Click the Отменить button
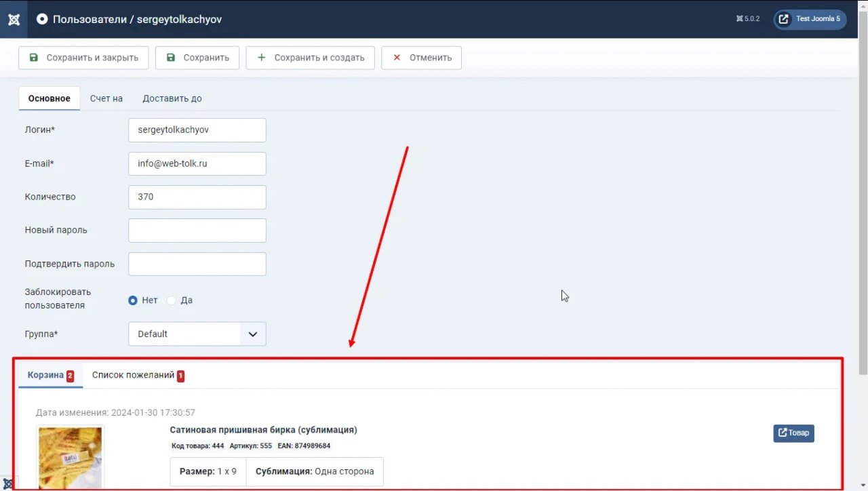868x491 pixels. coord(421,58)
